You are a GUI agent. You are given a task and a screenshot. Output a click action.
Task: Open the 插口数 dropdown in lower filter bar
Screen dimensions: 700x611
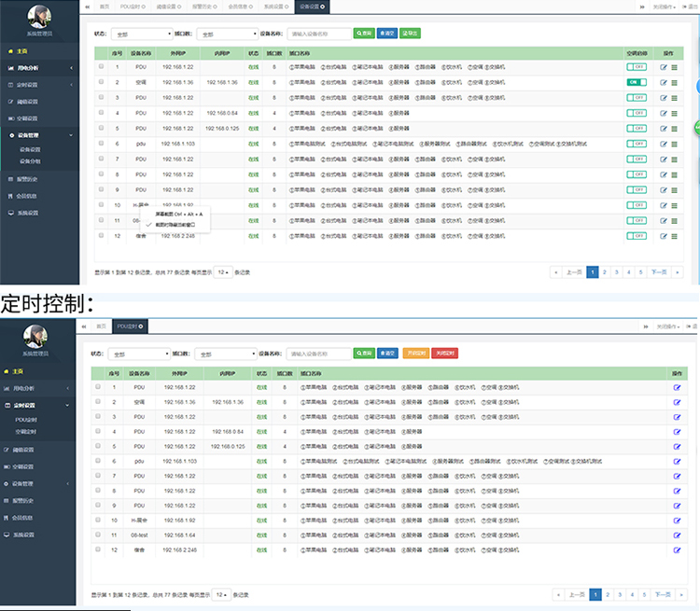point(225,354)
